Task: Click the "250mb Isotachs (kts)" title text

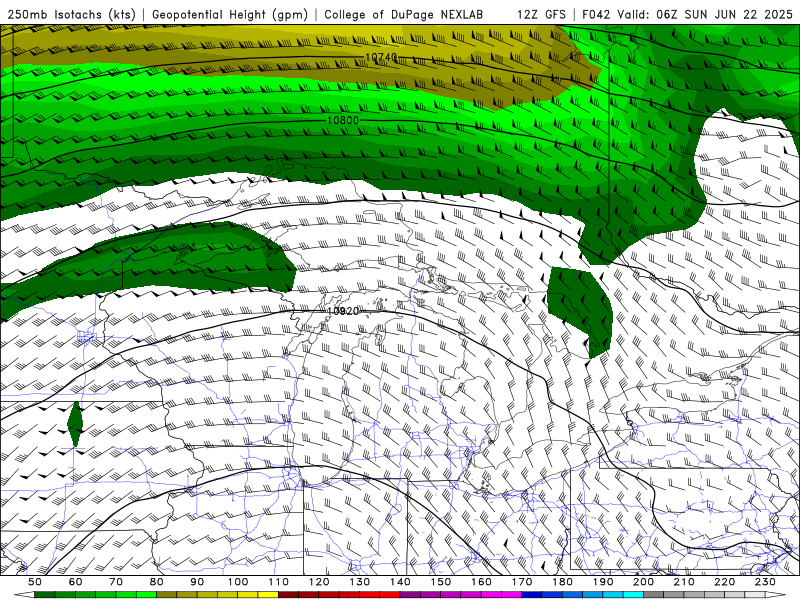Action: coord(72,15)
